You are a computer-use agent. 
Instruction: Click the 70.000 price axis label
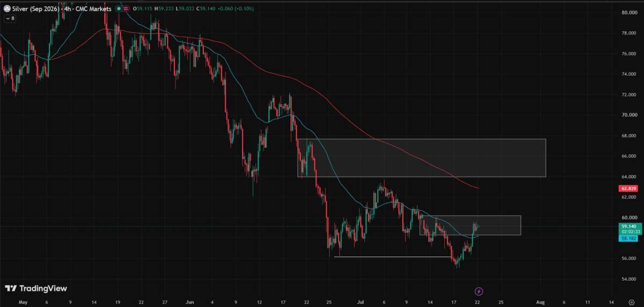tap(629, 115)
